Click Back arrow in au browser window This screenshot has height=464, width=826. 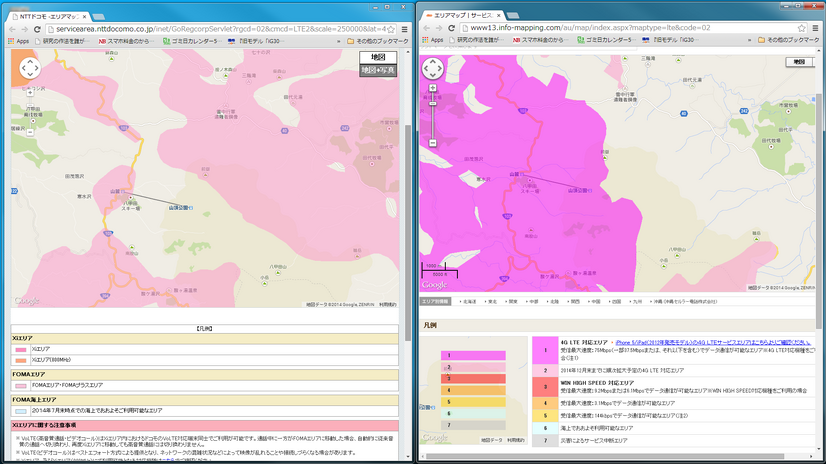pyautogui.click(x=426, y=28)
